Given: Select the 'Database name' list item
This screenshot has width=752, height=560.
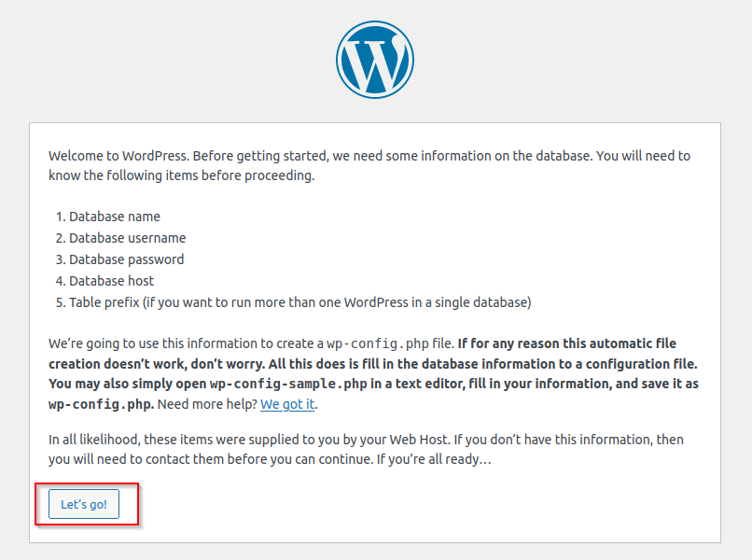Looking at the screenshot, I should coord(115,217).
